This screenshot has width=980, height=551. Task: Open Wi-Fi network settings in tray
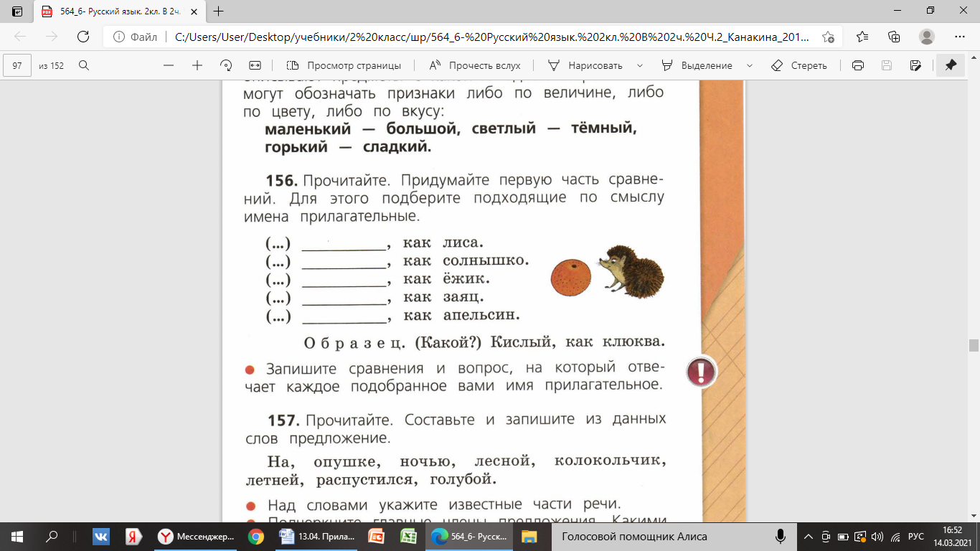coord(895,536)
